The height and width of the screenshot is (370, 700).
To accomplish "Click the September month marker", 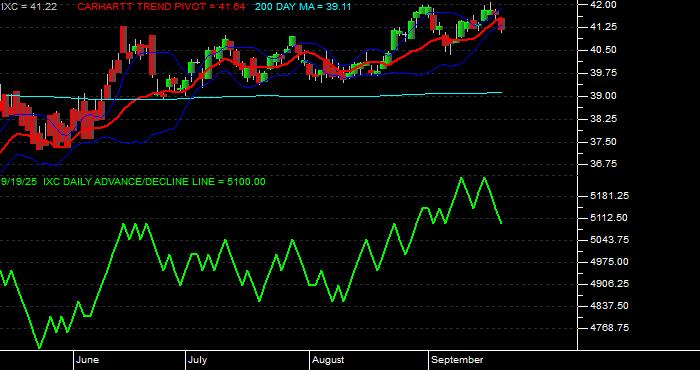I will [458, 360].
